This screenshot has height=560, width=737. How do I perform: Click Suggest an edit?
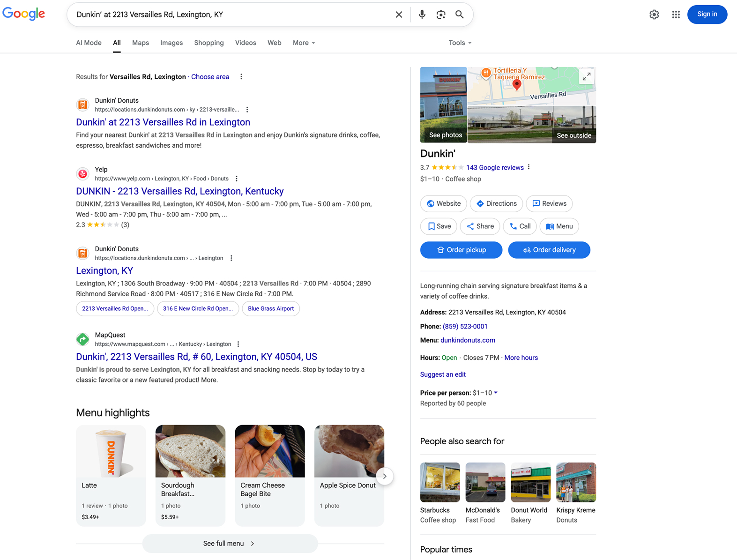click(x=443, y=374)
